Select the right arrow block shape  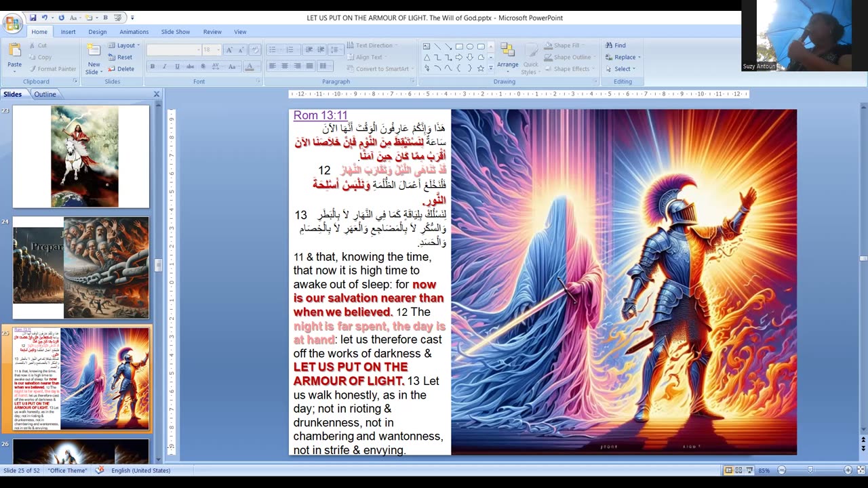(459, 58)
